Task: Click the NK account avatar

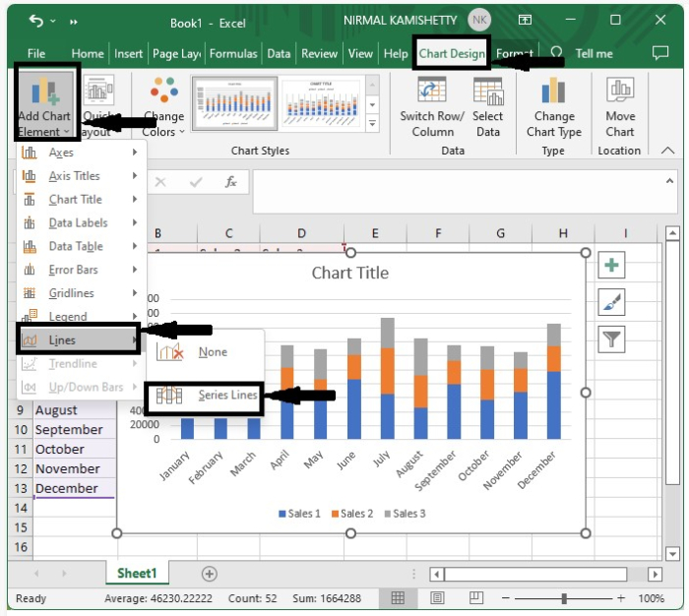Action: (x=479, y=21)
